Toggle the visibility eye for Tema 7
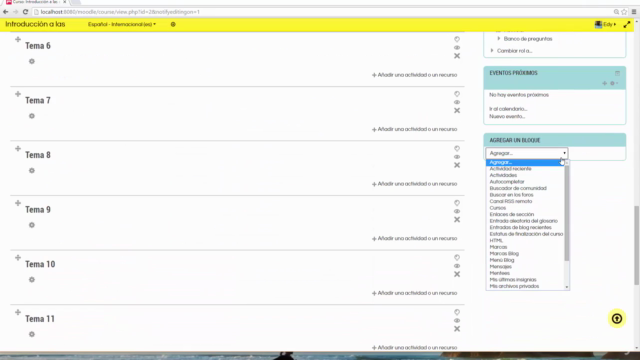Image resolution: width=640 pixels, height=360 pixels. 457,102
